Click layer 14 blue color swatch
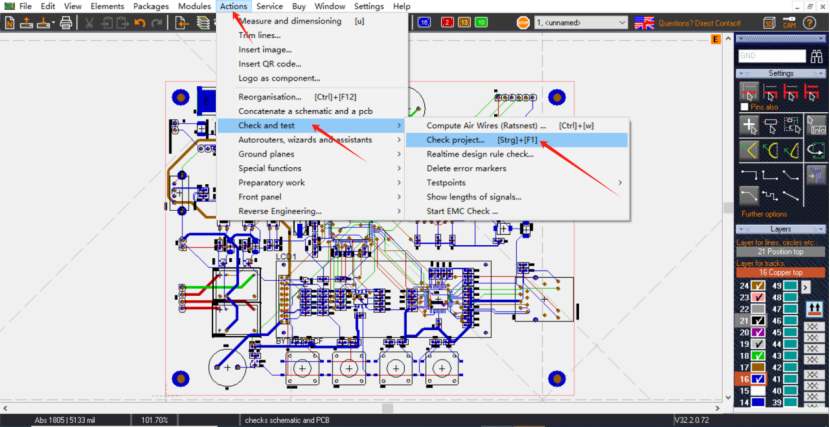This screenshot has height=427, width=830. tap(758, 402)
